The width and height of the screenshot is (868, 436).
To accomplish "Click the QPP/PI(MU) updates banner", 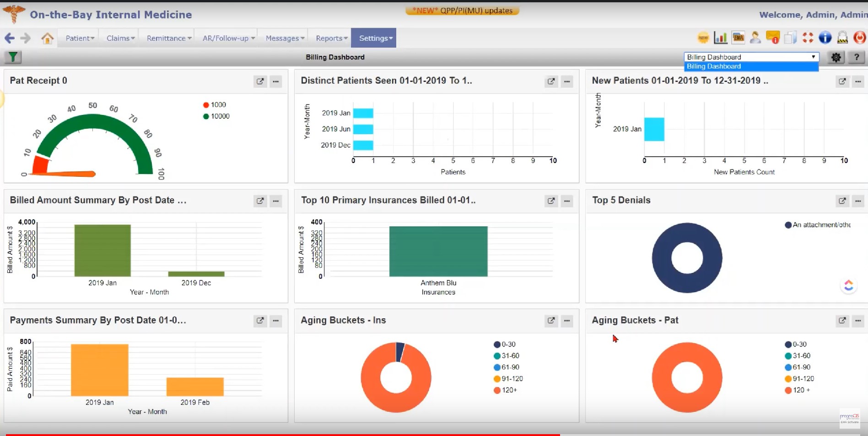I will click(x=462, y=10).
